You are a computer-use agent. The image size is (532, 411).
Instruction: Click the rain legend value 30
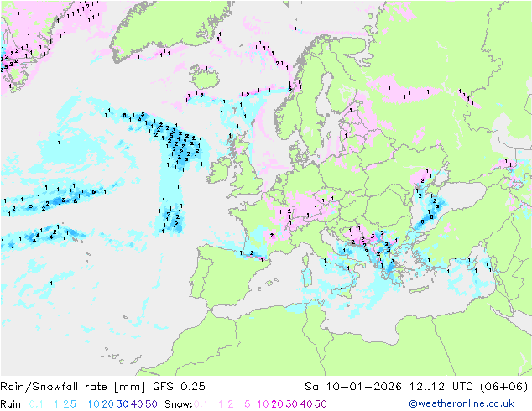click(x=123, y=404)
